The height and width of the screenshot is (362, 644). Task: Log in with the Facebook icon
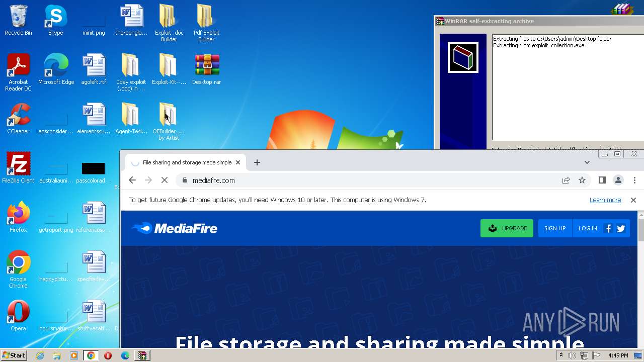pyautogui.click(x=608, y=228)
